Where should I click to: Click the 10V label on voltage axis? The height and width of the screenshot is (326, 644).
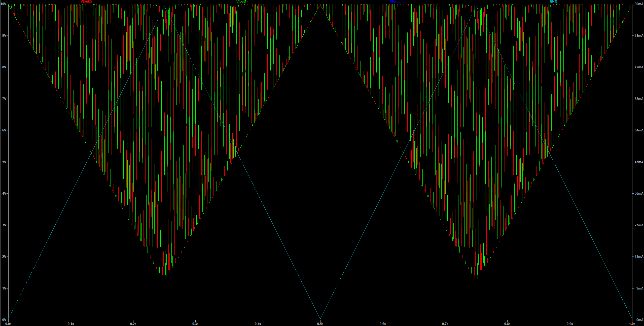[x=3, y=4]
